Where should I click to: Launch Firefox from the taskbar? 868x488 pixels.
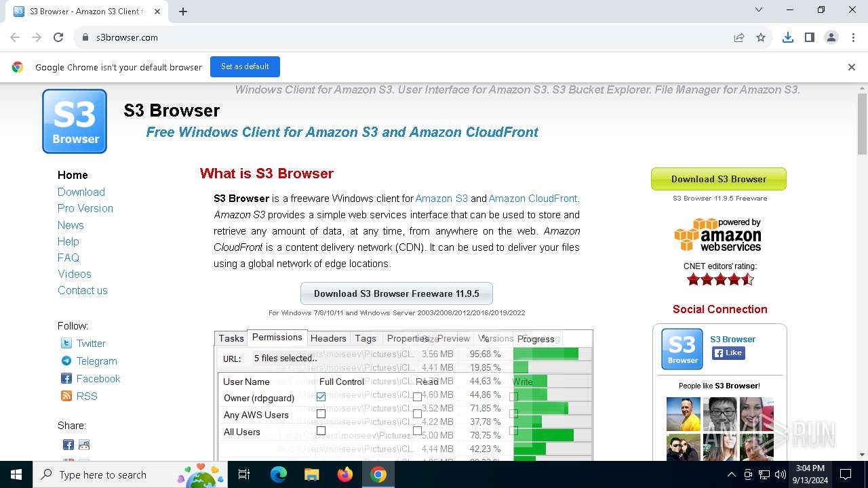pyautogui.click(x=345, y=474)
